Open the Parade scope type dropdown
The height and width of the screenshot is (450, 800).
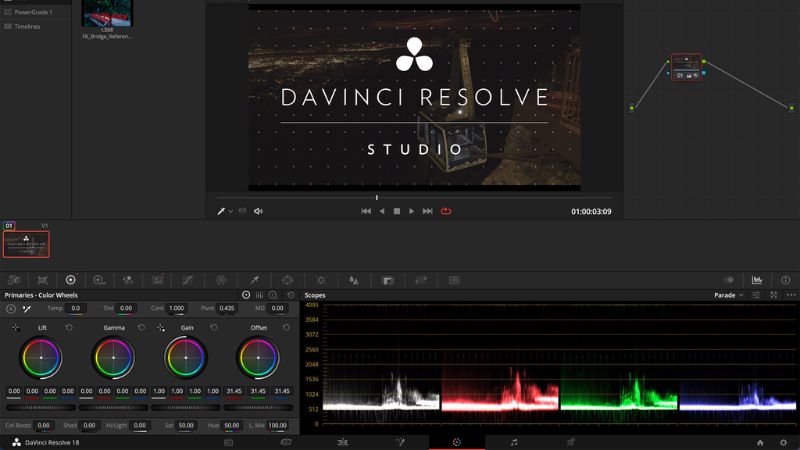(x=728, y=295)
